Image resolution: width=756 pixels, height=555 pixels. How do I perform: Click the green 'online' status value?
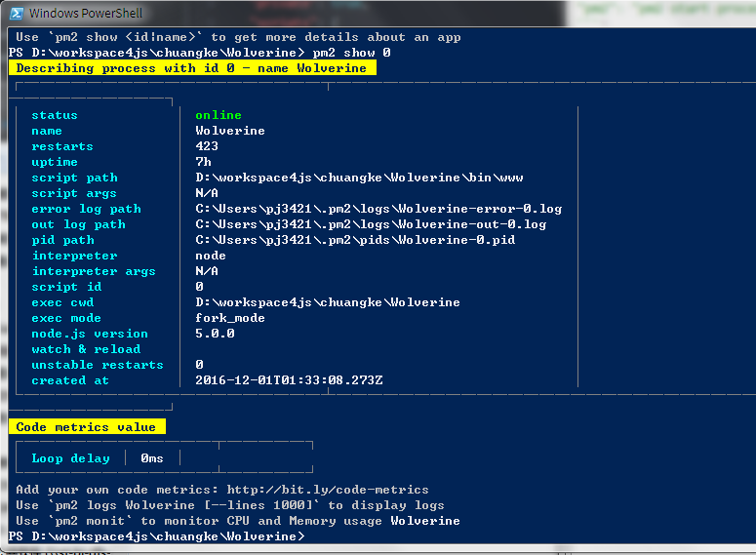tap(219, 115)
